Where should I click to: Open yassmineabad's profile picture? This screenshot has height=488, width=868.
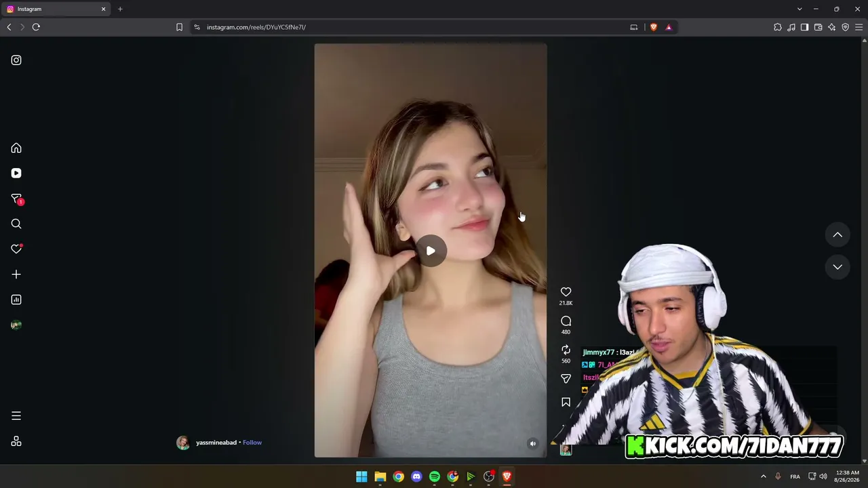pyautogui.click(x=183, y=443)
